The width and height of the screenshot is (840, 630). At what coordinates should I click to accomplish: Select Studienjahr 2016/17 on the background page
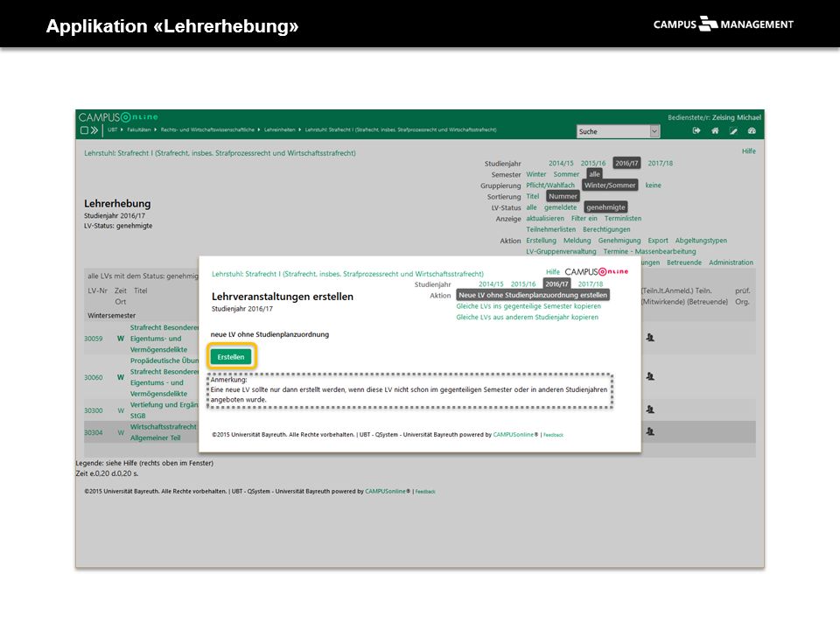coord(626,163)
